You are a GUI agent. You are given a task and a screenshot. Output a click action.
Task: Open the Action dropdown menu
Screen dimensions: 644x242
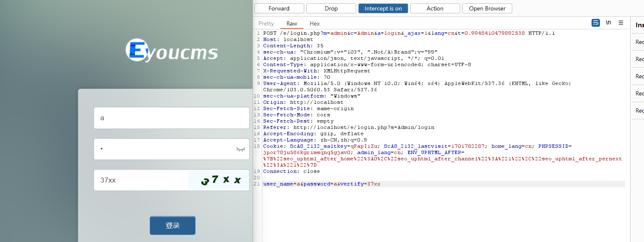click(x=435, y=8)
